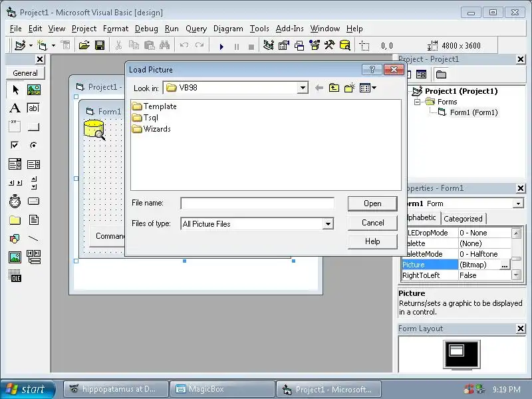Click the Open button in dialog
Image resolution: width=532 pixels, height=399 pixels.
(x=372, y=203)
